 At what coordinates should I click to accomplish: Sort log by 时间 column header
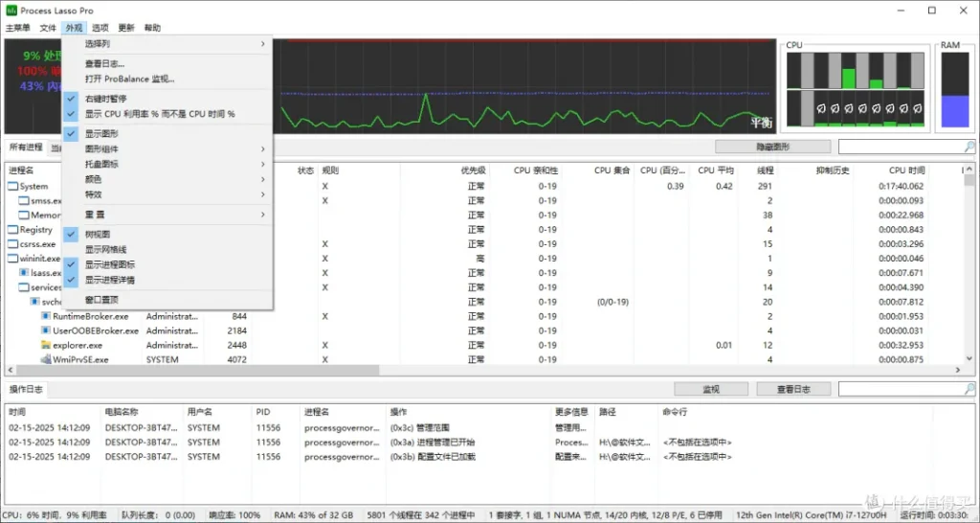[x=17, y=412]
